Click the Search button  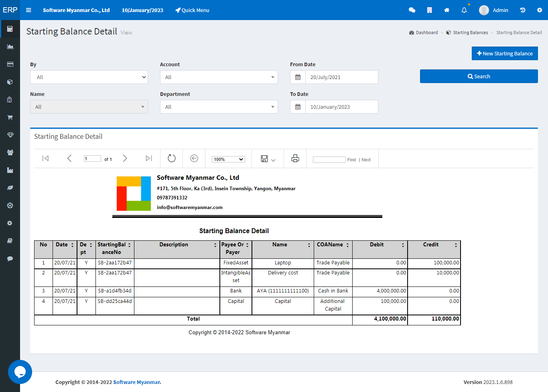tap(479, 76)
